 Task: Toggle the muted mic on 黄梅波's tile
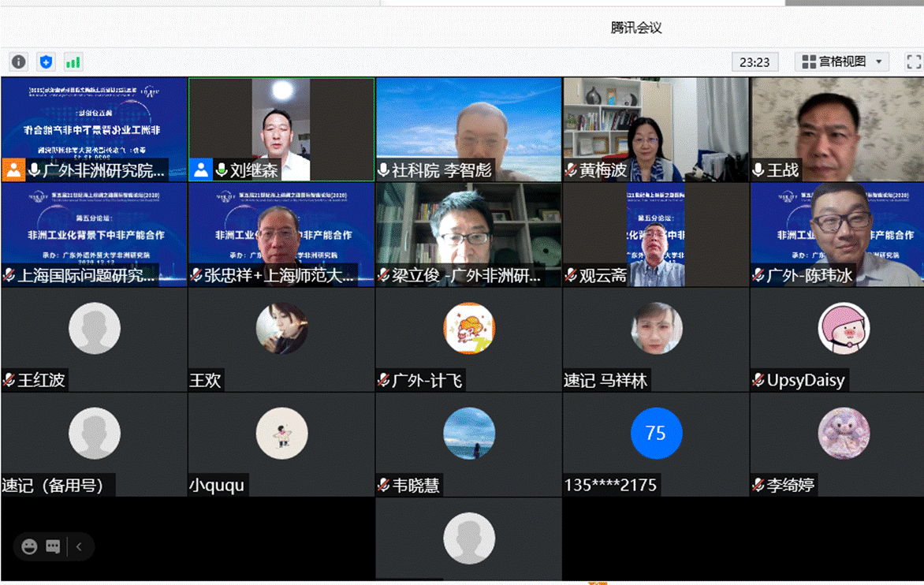pos(571,170)
